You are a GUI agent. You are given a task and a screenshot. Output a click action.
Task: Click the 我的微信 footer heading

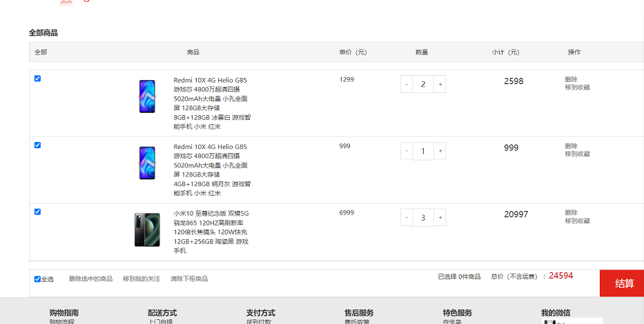click(x=556, y=313)
